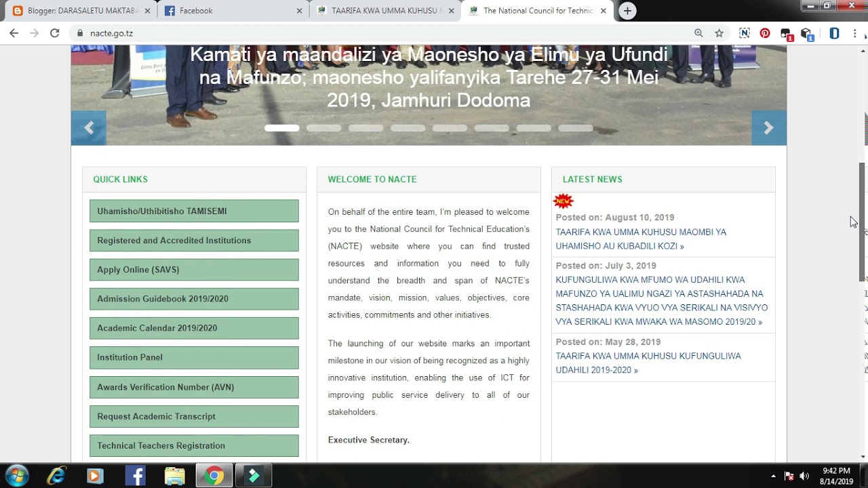Launch Internet Explorer from taskbar

(x=56, y=476)
